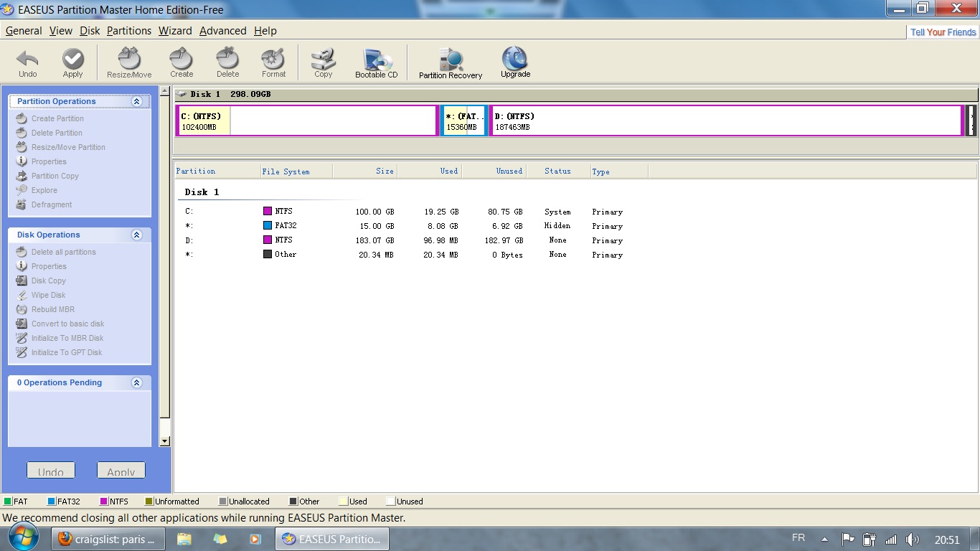Click the File System column header

coord(296,171)
